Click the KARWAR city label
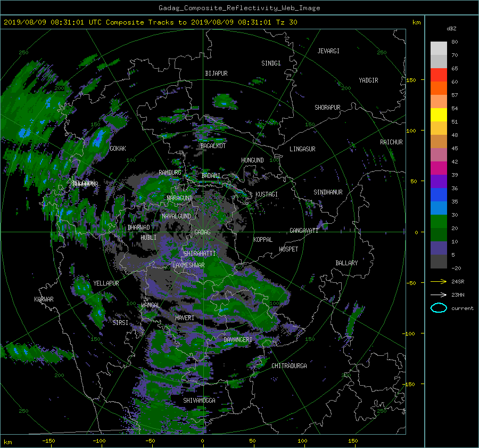Viewport: 479px width, 448px height. coord(44,299)
